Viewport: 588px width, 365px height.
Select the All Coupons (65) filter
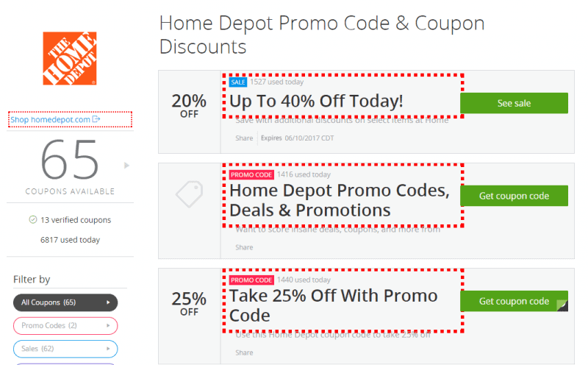click(x=65, y=302)
